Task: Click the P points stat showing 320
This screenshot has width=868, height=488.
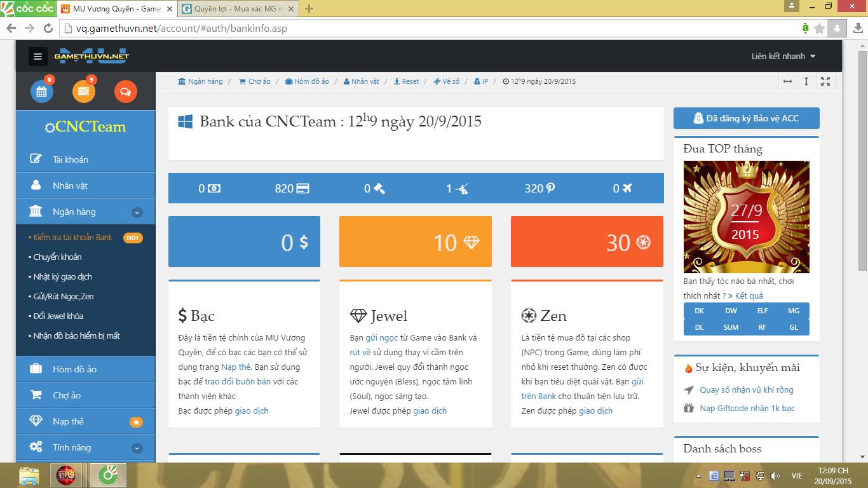Action: pyautogui.click(x=540, y=188)
